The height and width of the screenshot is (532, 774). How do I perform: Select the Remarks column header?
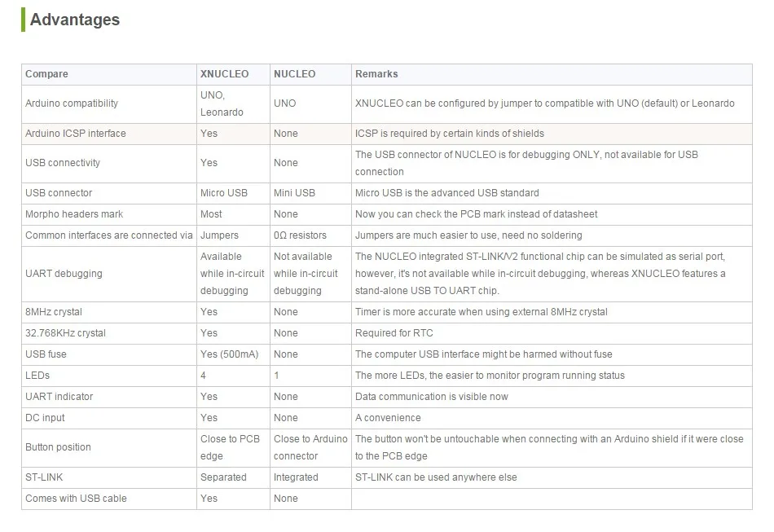click(x=376, y=74)
